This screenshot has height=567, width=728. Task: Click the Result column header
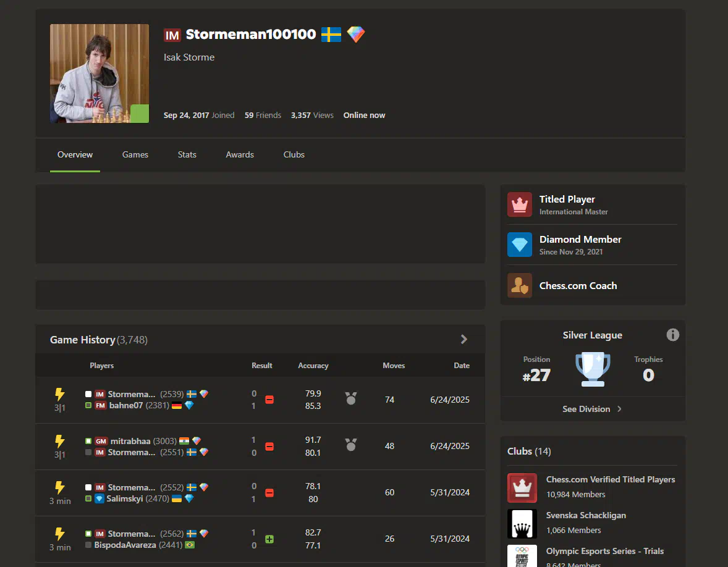262,366
